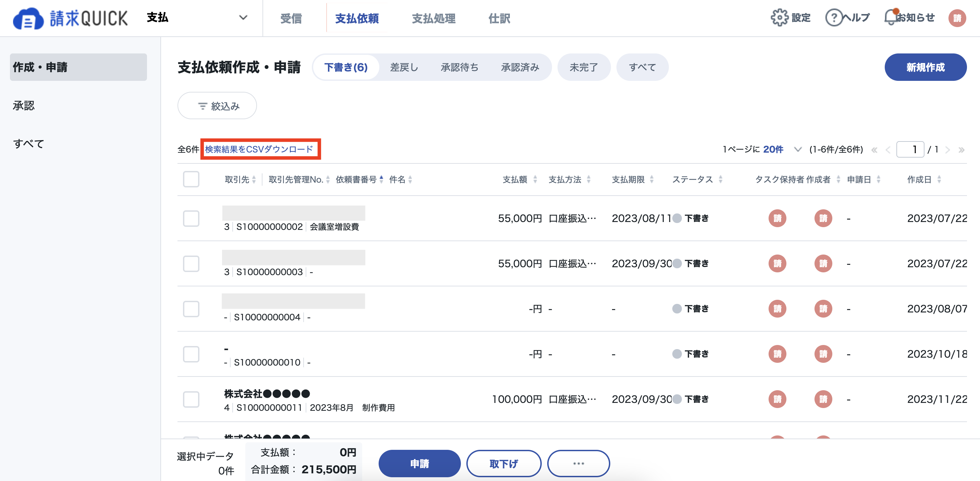Open the 絞込み filter button
Image resolution: width=980 pixels, height=481 pixels.
click(217, 106)
